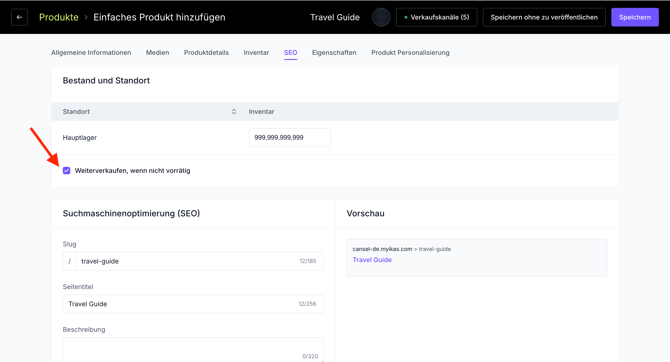Image resolution: width=670 pixels, height=362 pixels.
Task: Open the Produkt Personalisierung tab
Action: coord(410,53)
